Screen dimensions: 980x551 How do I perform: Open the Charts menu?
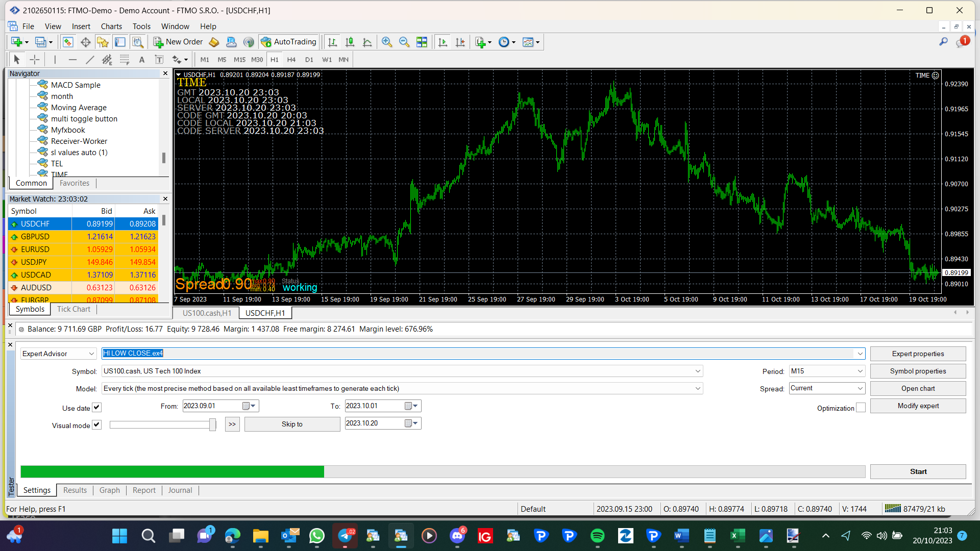111,27
